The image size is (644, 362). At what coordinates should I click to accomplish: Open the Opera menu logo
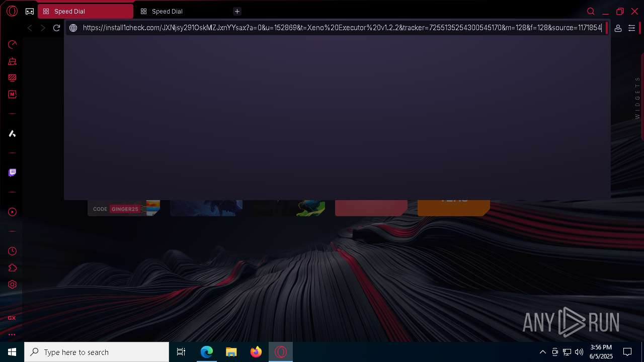[12, 11]
